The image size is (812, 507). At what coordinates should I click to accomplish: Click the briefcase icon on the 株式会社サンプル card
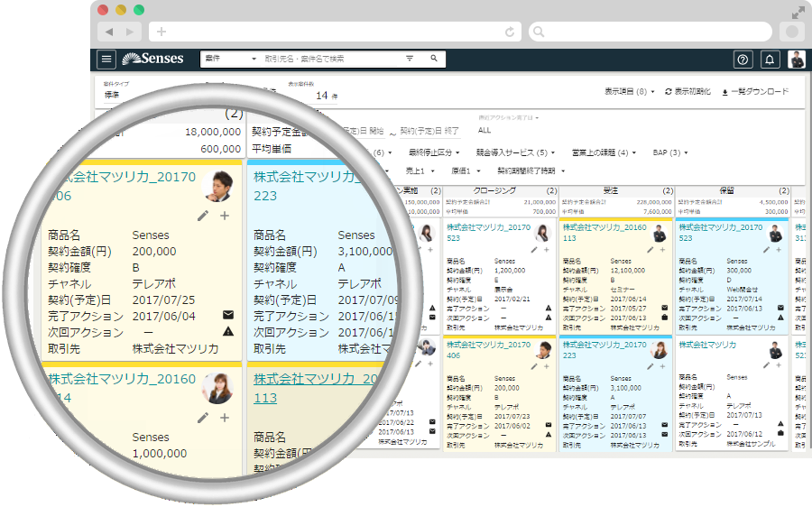780,433
